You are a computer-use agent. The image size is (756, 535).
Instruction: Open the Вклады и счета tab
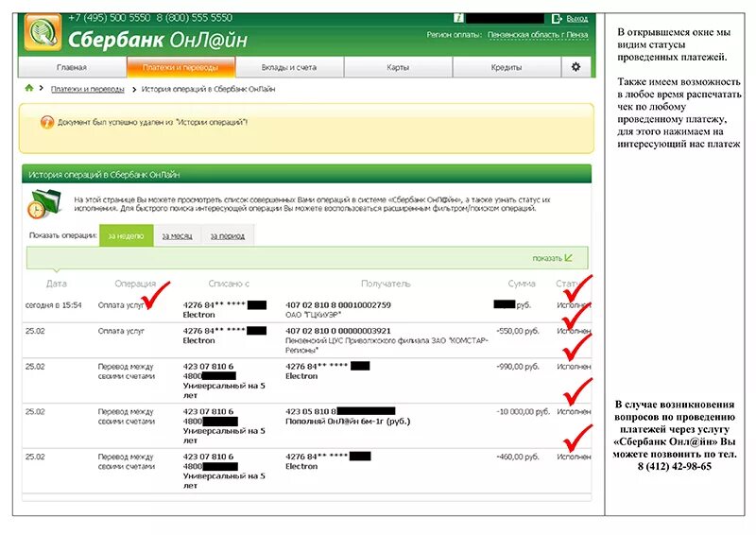tap(289, 67)
